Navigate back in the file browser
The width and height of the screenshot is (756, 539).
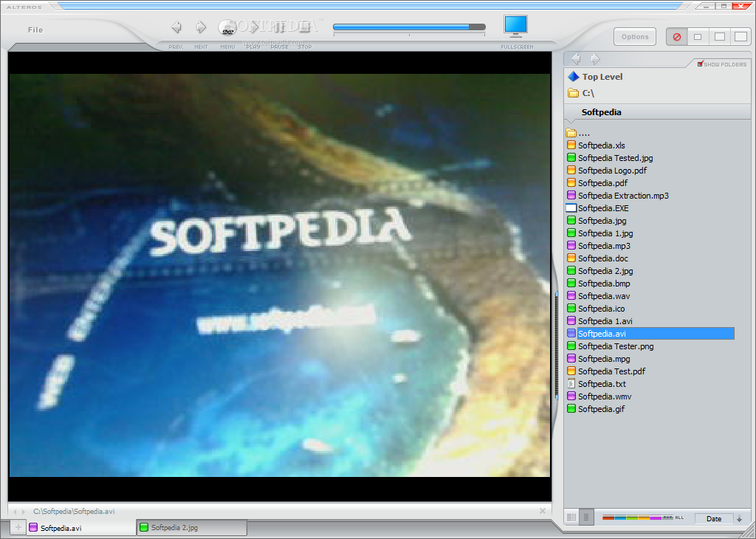(576, 59)
